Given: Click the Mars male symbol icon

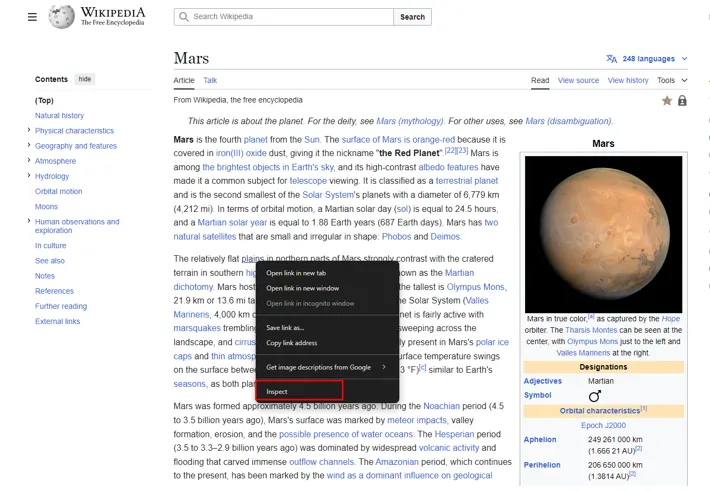Looking at the screenshot, I should [x=595, y=396].
